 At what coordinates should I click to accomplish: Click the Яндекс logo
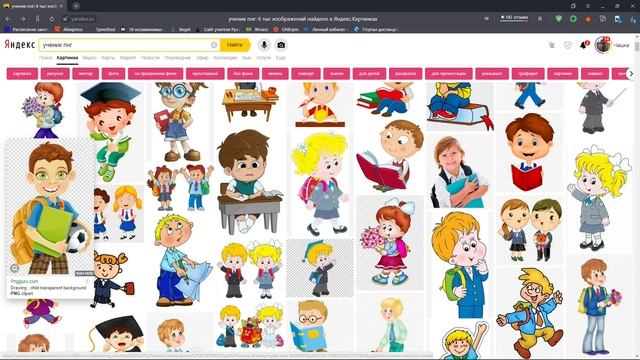(x=20, y=44)
